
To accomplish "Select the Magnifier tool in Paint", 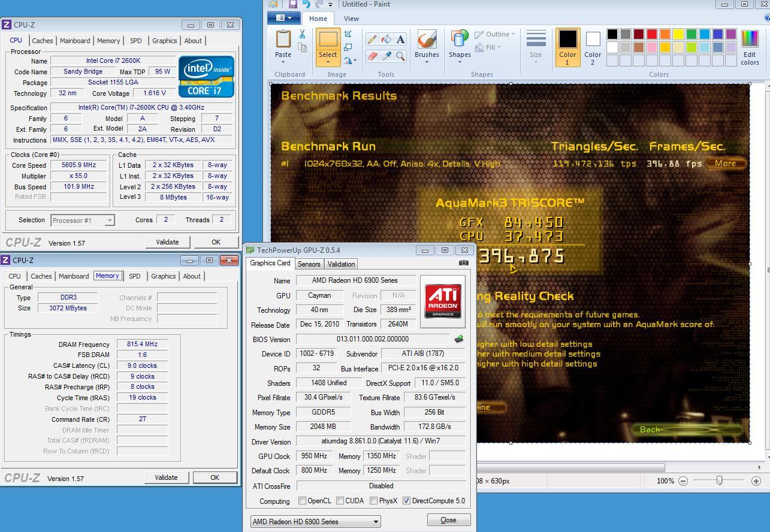I will (400, 56).
